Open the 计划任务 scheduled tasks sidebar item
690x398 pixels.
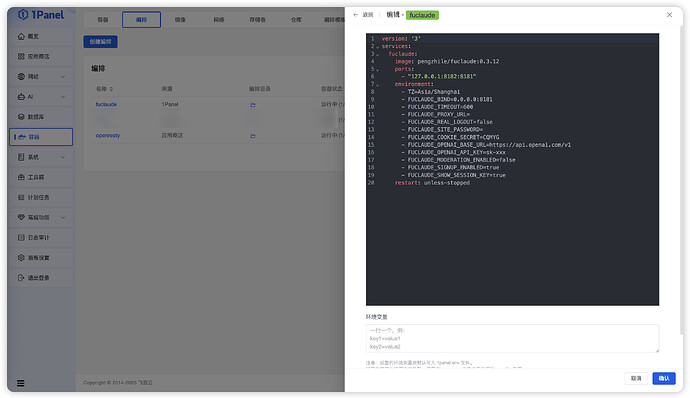click(x=41, y=197)
